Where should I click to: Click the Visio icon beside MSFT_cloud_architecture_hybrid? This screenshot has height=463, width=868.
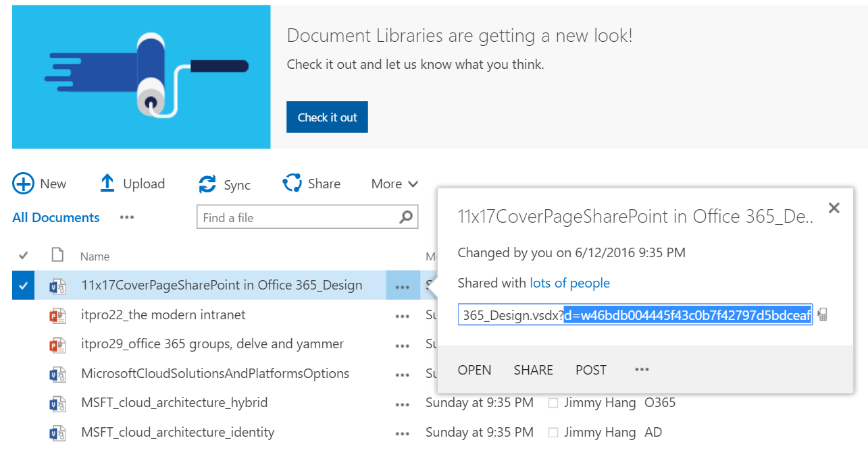(x=58, y=402)
